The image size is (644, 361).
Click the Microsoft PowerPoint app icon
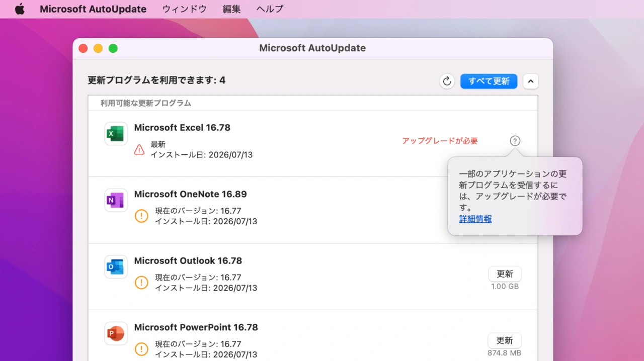click(116, 333)
